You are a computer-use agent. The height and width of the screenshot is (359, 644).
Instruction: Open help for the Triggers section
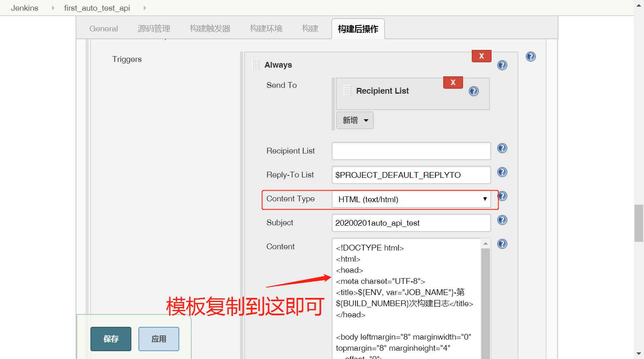(x=531, y=57)
